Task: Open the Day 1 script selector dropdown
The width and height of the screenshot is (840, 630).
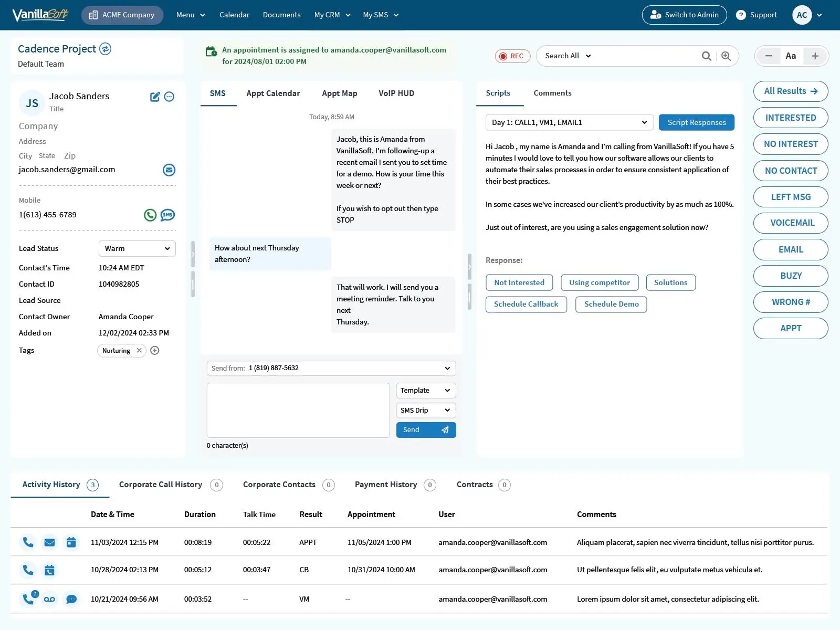Action: point(569,122)
